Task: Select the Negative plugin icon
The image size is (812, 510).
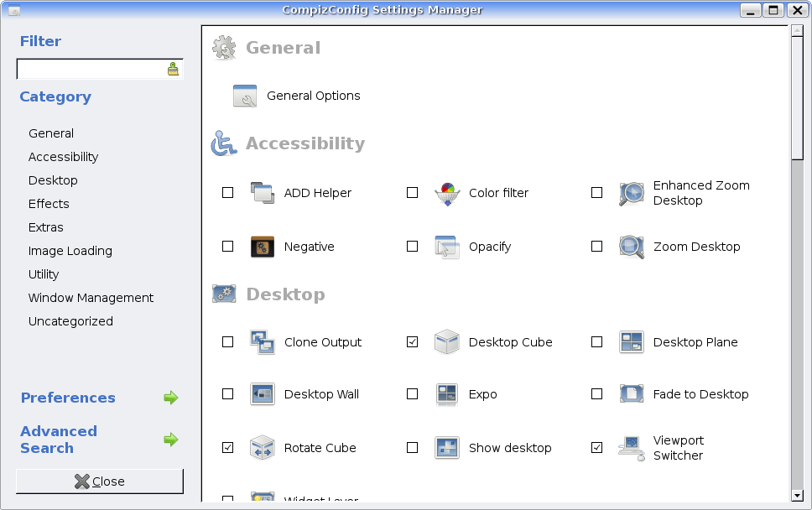Action: click(x=262, y=247)
